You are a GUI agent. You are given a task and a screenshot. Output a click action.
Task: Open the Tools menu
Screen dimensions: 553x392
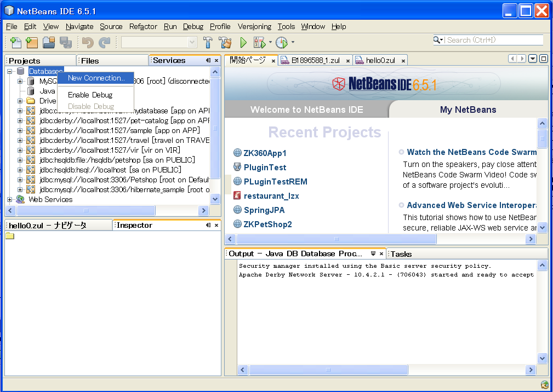[286, 26]
